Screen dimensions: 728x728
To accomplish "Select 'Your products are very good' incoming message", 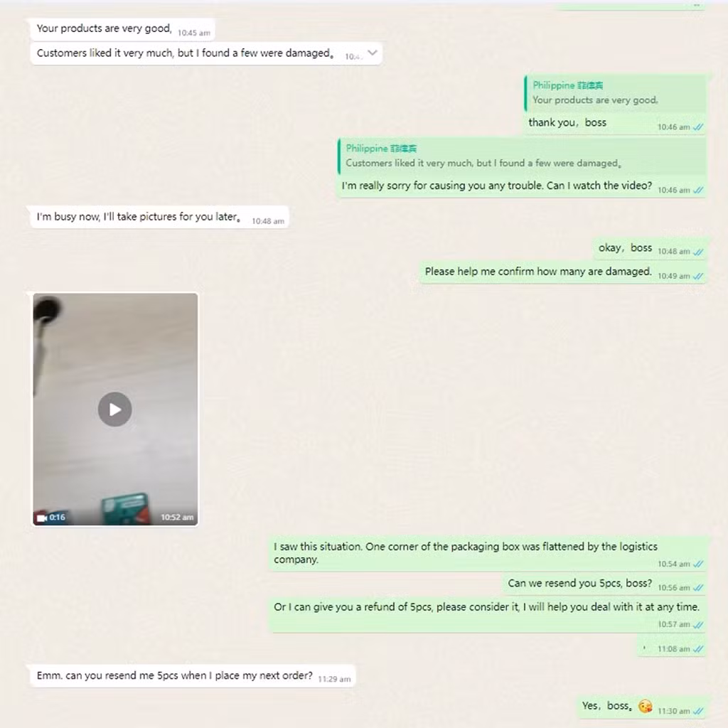I will coord(122,29).
